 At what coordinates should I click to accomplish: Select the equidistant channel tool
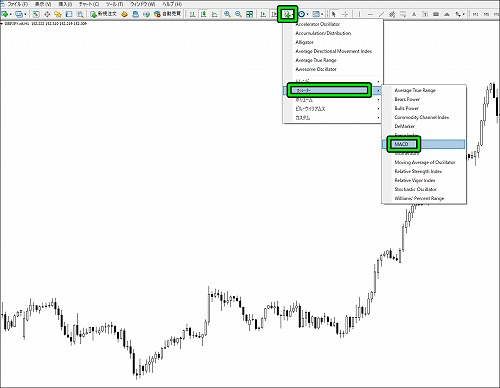392,14
